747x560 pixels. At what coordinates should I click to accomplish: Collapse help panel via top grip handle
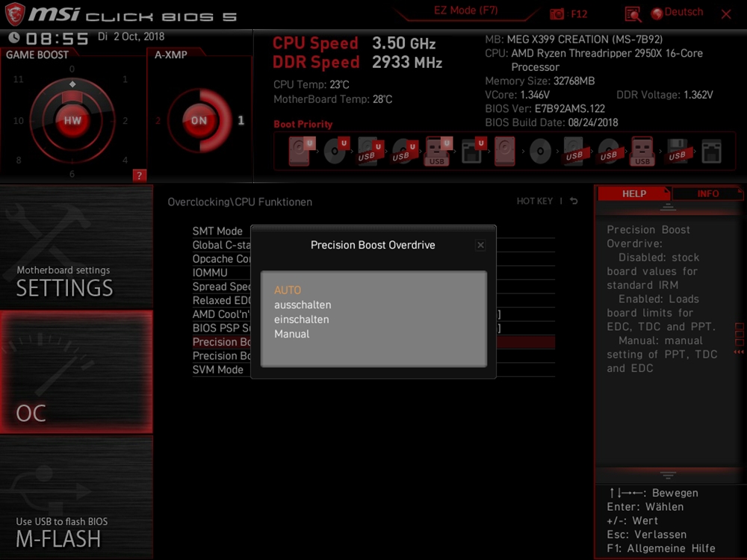coord(667,207)
